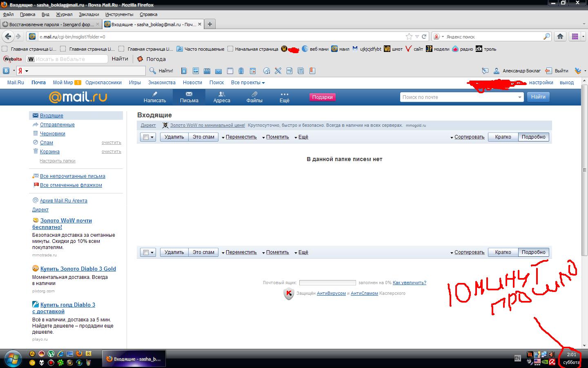This screenshot has width=588, height=368.
Task: Open the троль bookmark
Action: click(x=486, y=49)
